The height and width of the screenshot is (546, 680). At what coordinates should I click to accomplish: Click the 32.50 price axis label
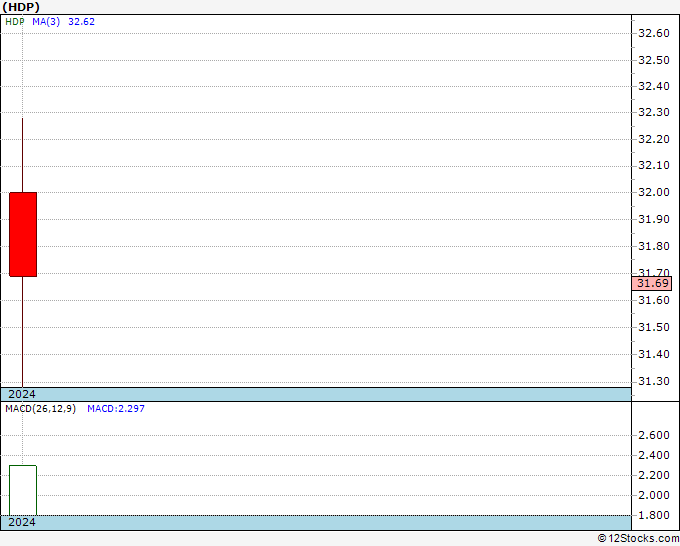[x=654, y=60]
